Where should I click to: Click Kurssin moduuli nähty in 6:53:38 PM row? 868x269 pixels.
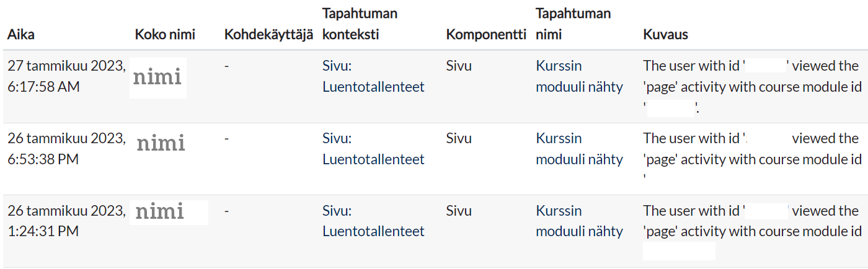pos(579,149)
